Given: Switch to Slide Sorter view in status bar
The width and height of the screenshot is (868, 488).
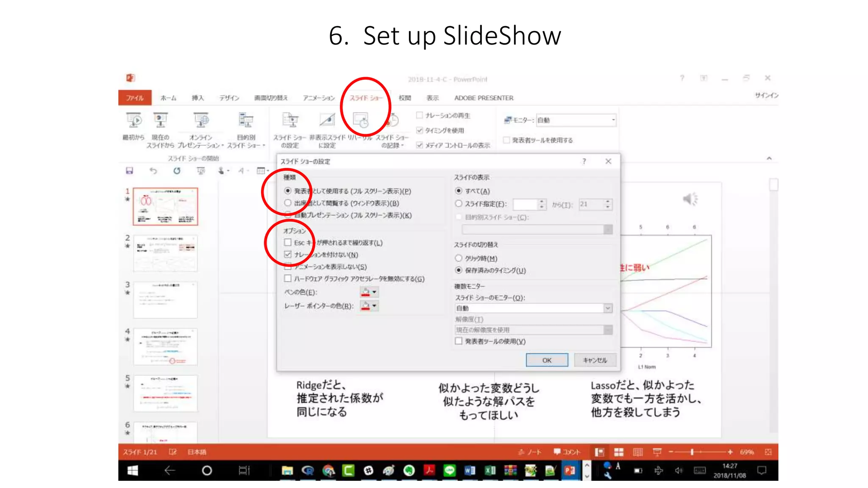Looking at the screenshot, I should (619, 452).
